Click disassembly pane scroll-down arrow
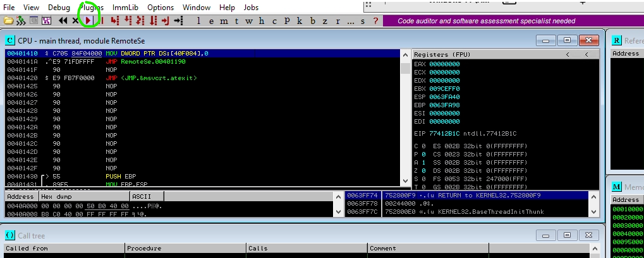The image size is (644, 258). [405, 181]
